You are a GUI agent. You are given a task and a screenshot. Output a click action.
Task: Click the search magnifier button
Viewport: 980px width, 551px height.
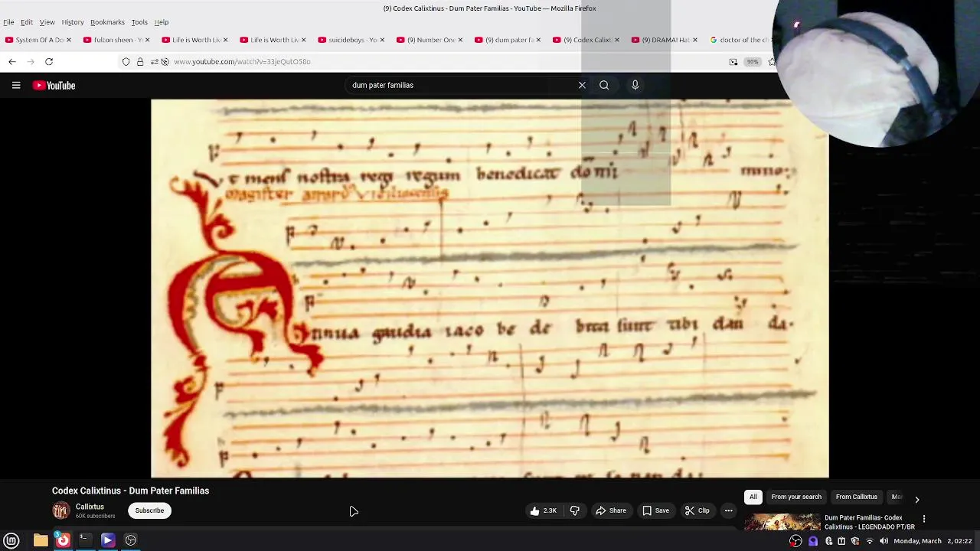coord(604,85)
